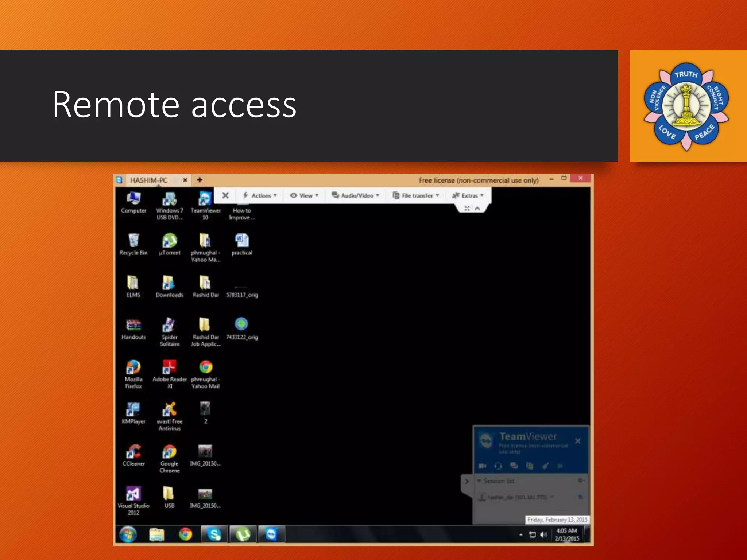This screenshot has height=560, width=747.
Task: Click TeamViewer in the taskbar
Action: (x=272, y=535)
